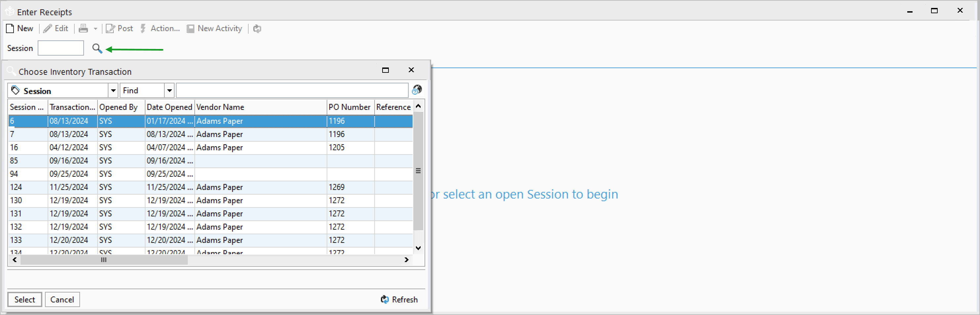Click the horizontal scrollbar right arrow
This screenshot has height=315, width=980.
[x=406, y=260]
